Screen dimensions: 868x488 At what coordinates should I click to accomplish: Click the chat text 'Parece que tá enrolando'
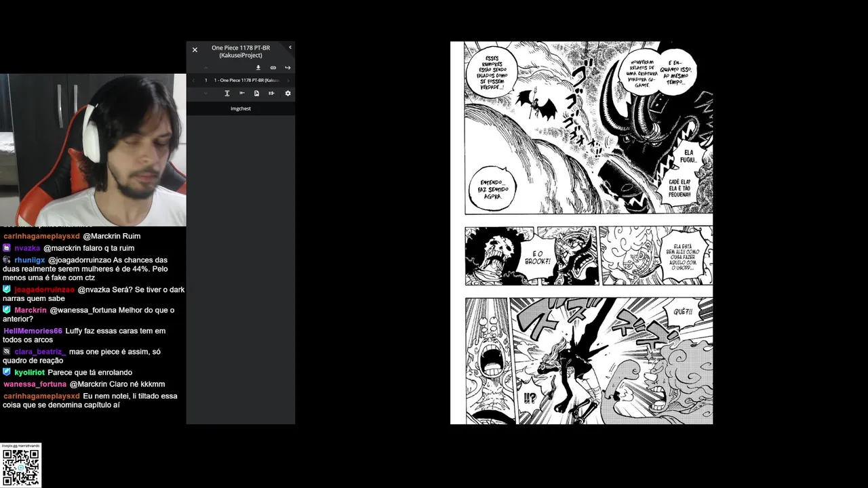click(90, 372)
